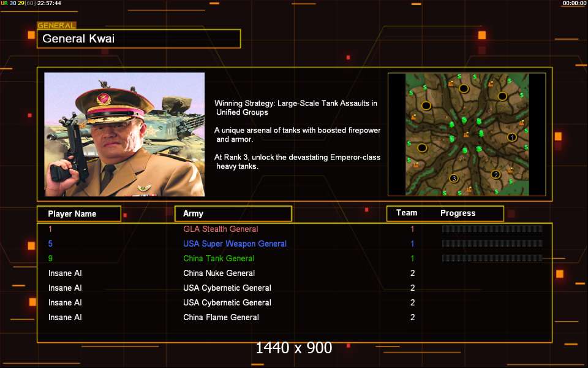The width and height of the screenshot is (588, 368).
Task: Select start position 2 marker on minimap
Action: (496, 175)
